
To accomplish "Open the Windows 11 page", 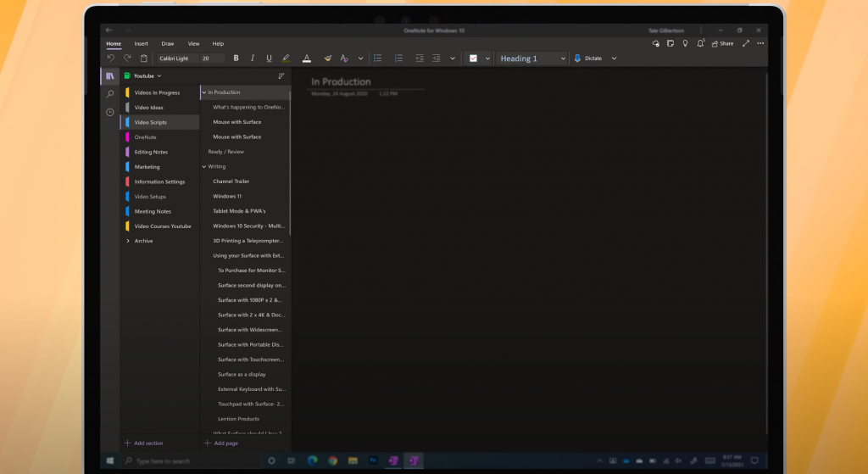I will [x=245, y=196].
